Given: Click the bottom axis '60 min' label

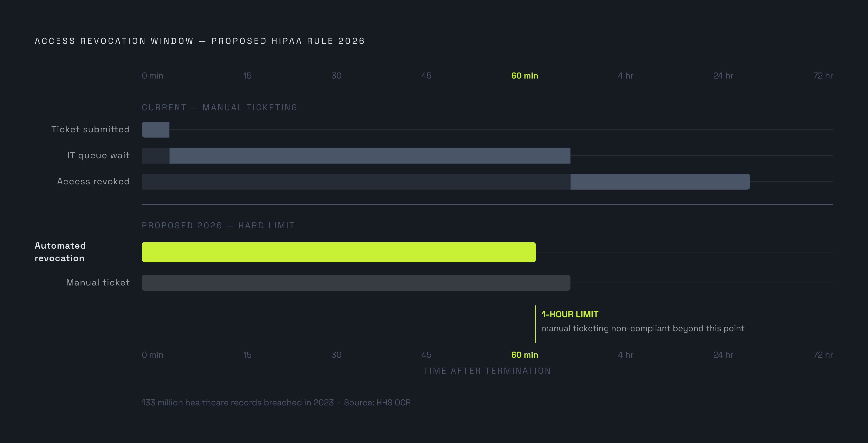Looking at the screenshot, I should (x=525, y=355).
